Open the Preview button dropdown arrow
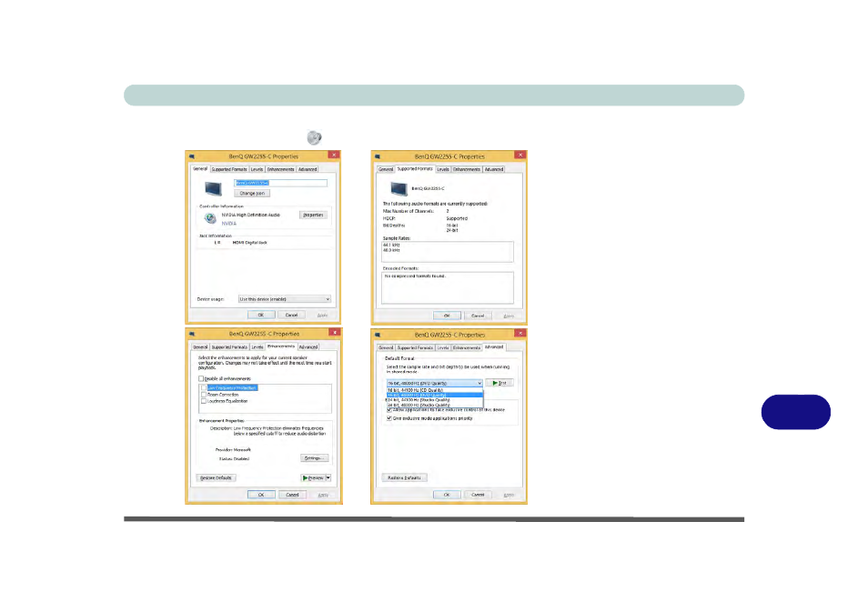Viewport: 868px width, 612px height. tap(328, 477)
